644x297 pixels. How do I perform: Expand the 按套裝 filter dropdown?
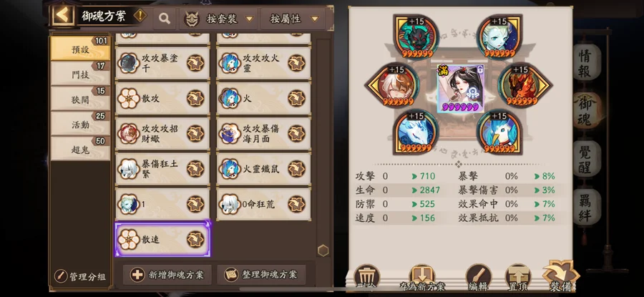(x=218, y=19)
